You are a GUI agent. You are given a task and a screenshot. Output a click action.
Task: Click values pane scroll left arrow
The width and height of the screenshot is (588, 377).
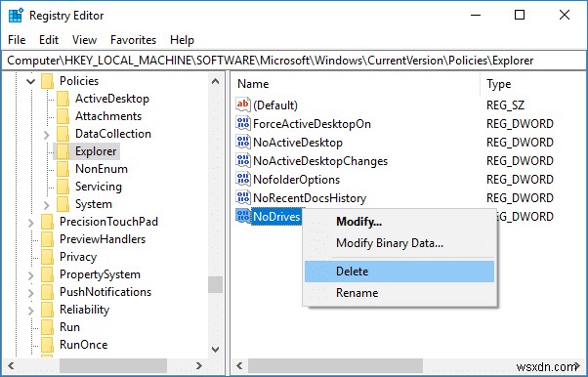click(x=240, y=365)
